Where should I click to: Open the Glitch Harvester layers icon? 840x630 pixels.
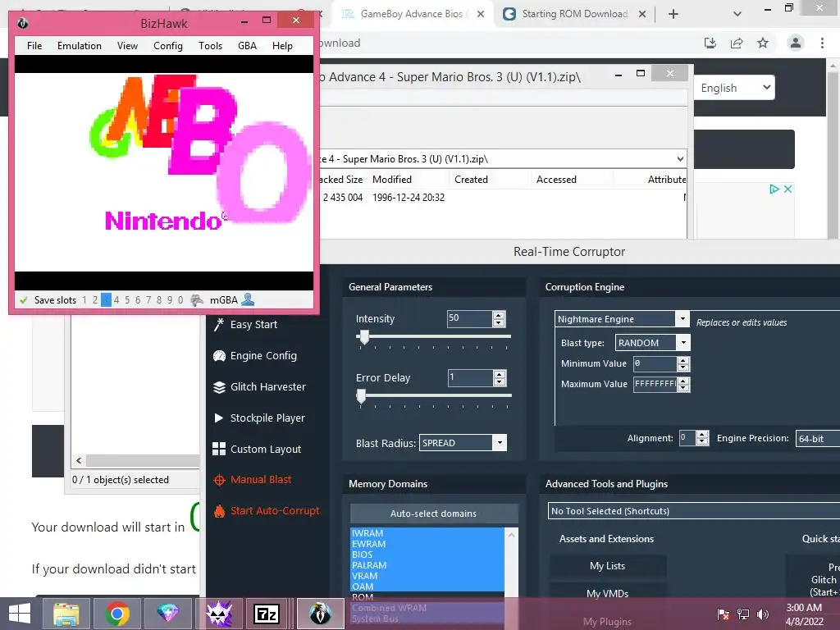219,387
